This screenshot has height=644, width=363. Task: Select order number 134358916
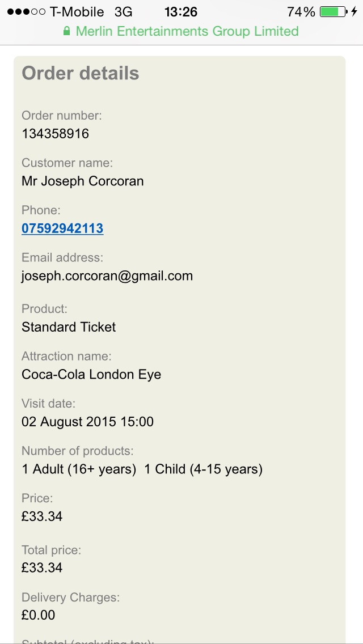55,134
